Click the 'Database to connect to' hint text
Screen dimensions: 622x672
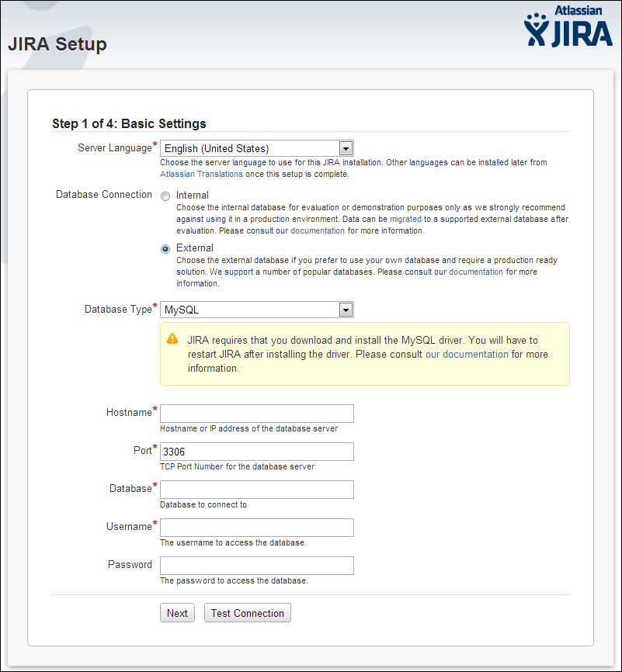click(x=203, y=505)
